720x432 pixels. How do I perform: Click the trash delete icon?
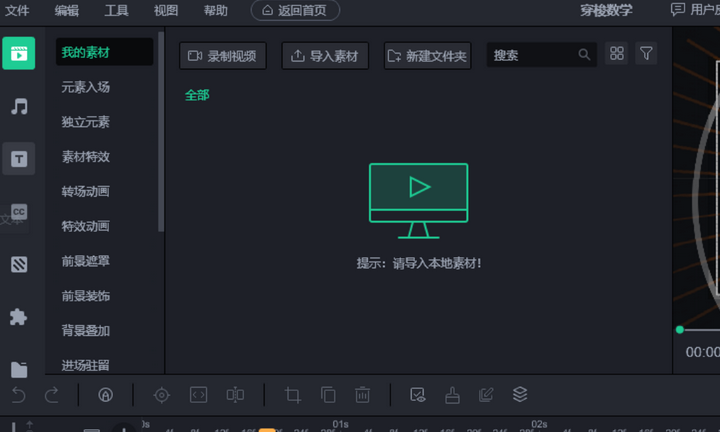point(363,395)
